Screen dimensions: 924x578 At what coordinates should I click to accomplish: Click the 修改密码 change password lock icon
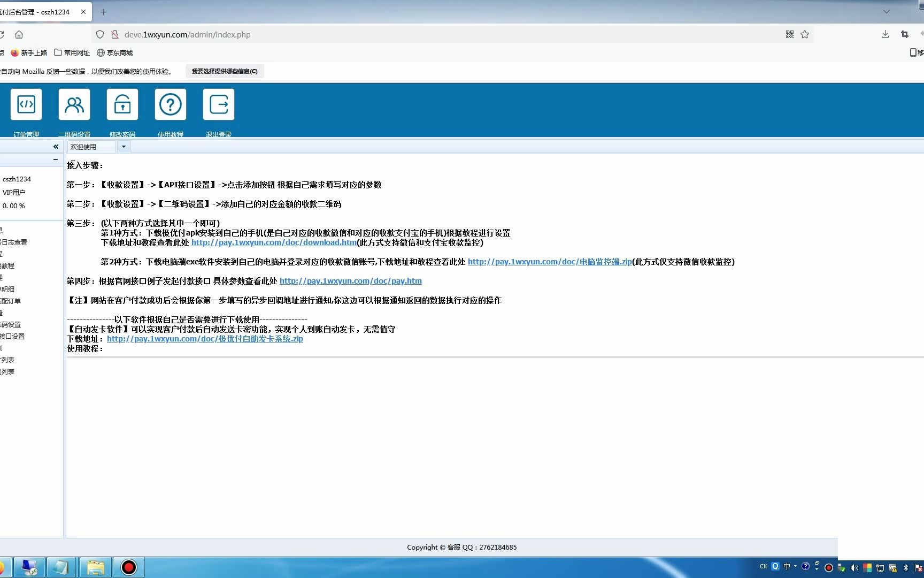[x=122, y=104]
